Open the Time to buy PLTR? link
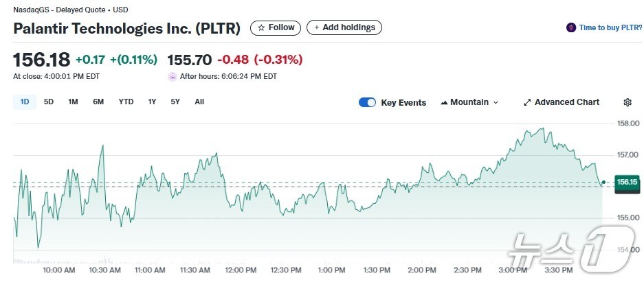 [610, 28]
